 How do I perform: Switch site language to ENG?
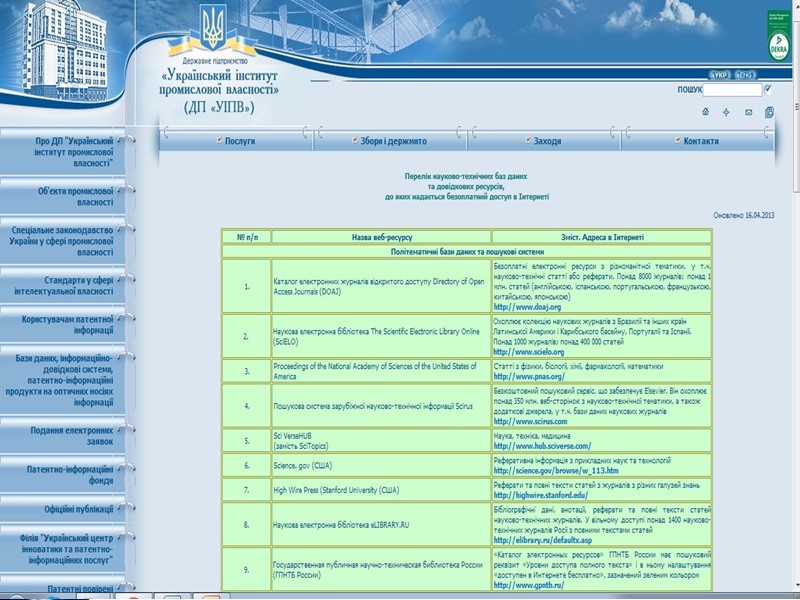point(745,75)
